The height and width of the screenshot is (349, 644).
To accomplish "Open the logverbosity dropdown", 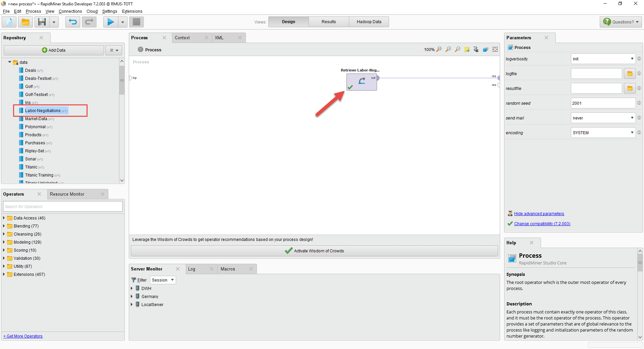I will tap(603, 59).
